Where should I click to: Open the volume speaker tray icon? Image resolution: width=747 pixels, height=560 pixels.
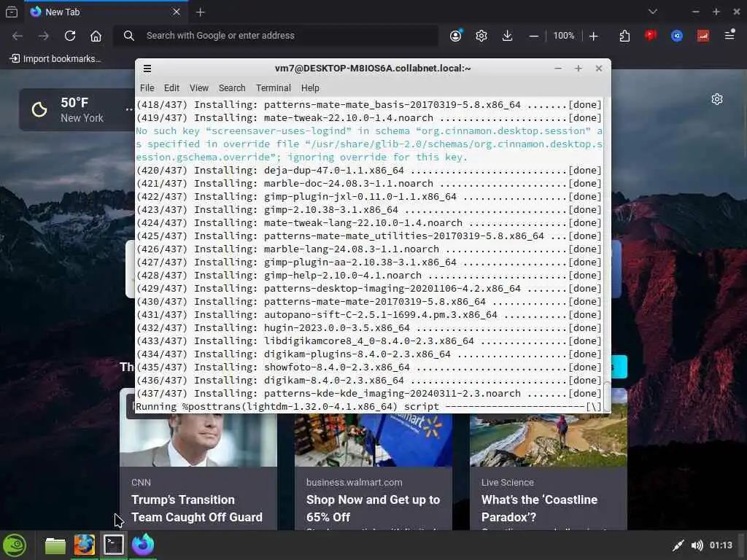(x=697, y=545)
